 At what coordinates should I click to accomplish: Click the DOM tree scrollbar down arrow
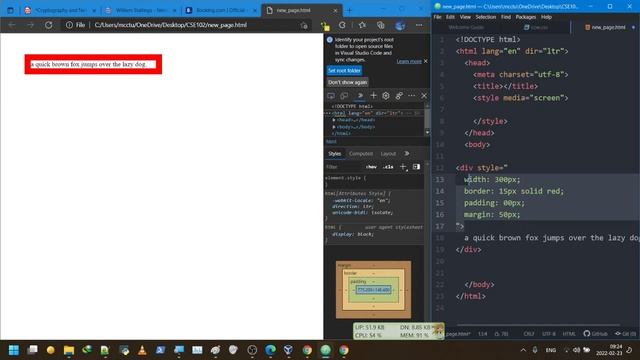(x=427, y=132)
